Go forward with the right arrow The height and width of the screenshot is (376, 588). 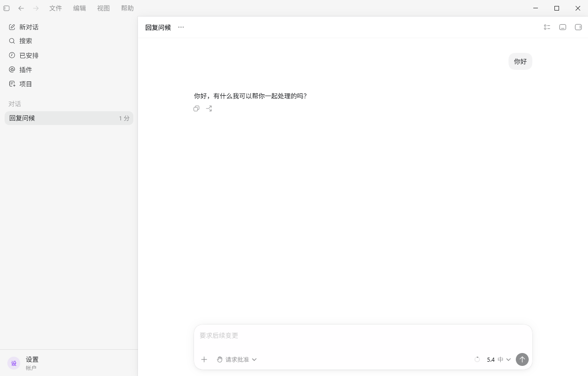click(x=36, y=8)
